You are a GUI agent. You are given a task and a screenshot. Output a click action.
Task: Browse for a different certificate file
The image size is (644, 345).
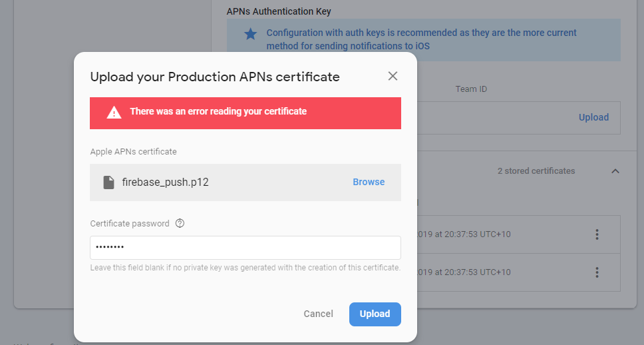(x=369, y=182)
